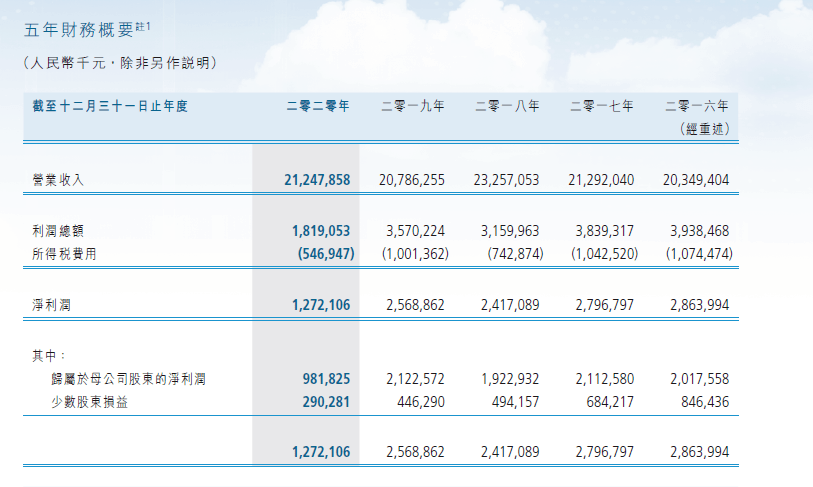Click the 利潤總額 row label
Screen dimensions: 813x487
(59, 230)
